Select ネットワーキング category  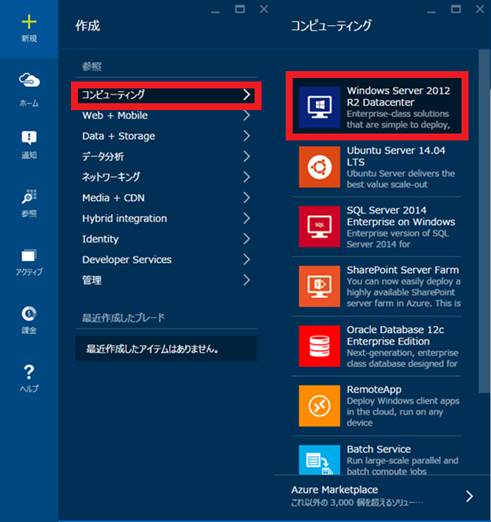tap(111, 177)
